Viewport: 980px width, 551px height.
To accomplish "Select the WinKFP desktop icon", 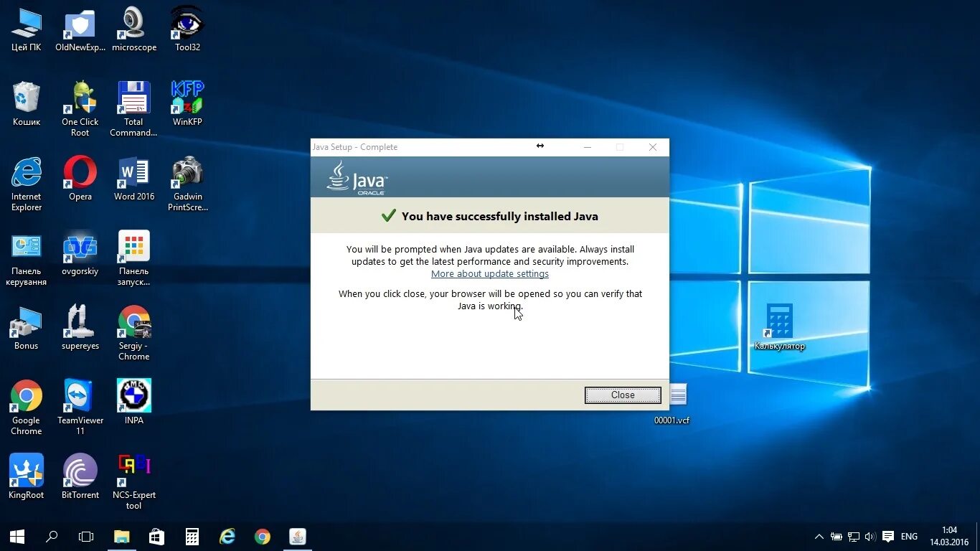I will pyautogui.click(x=187, y=104).
